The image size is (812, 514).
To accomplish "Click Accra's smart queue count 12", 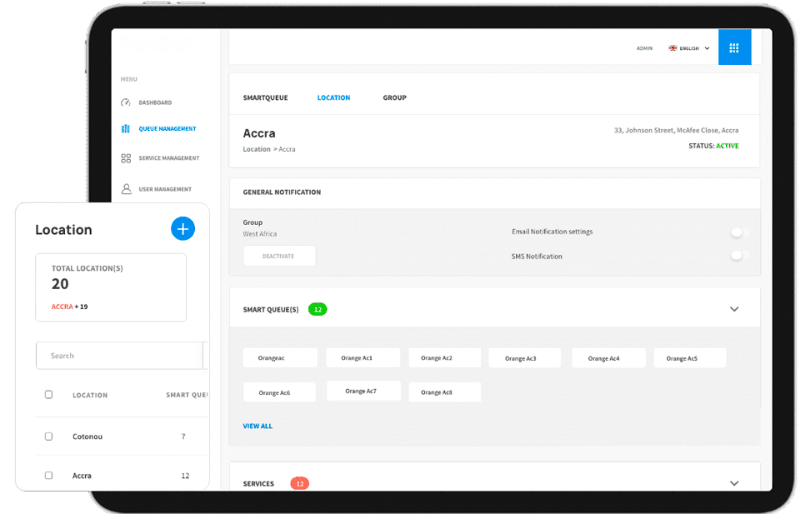I will [x=185, y=476].
